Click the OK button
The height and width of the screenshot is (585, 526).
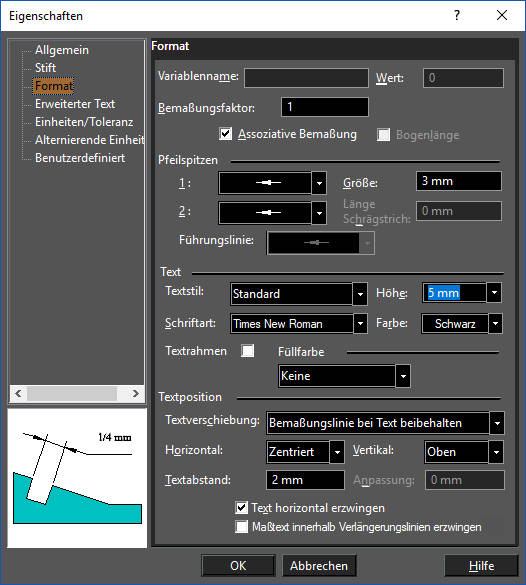click(x=238, y=566)
